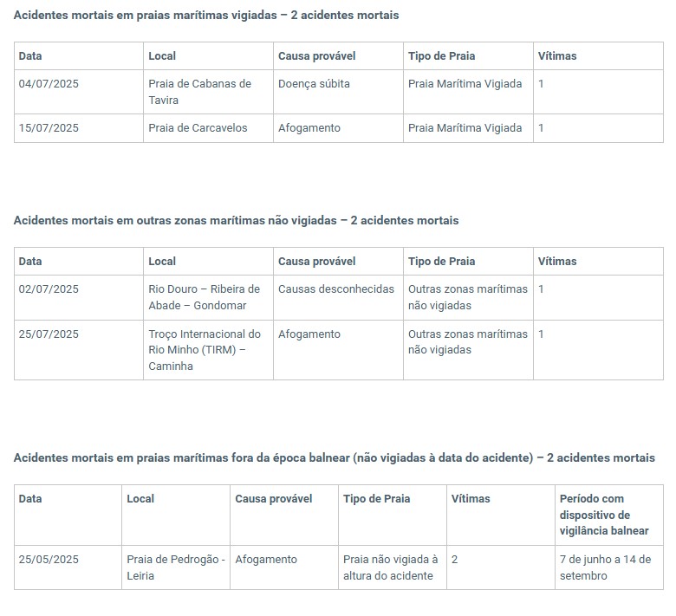The height and width of the screenshot is (616, 676).
Task: Select Praia não vigiada à altura do acidente cell
Action: point(393,567)
